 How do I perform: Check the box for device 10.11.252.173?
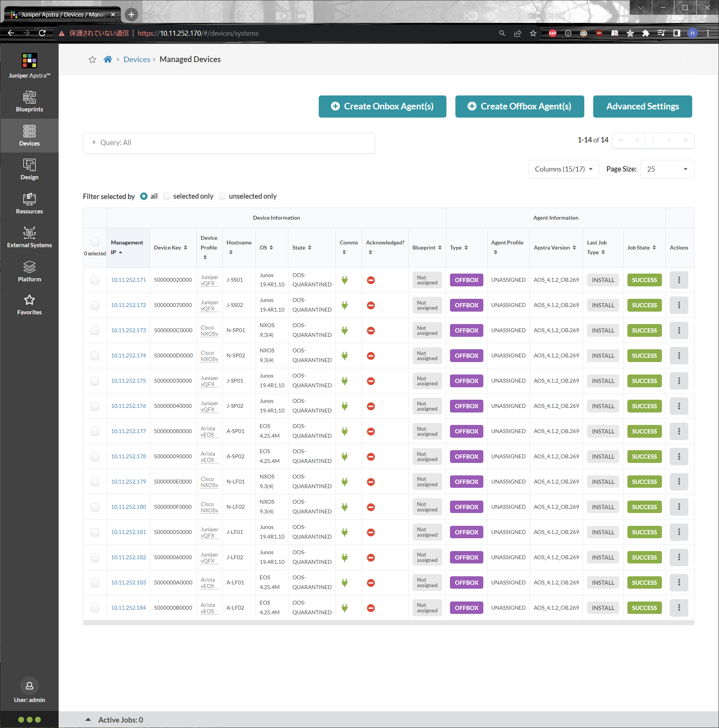tap(95, 330)
